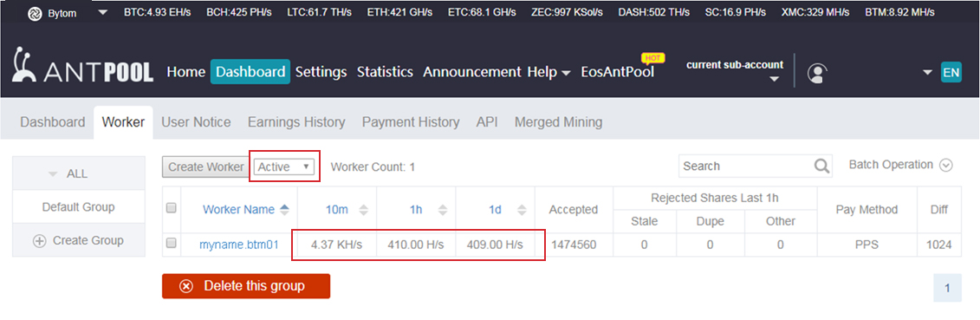Click the 10m column header link

[x=337, y=211]
